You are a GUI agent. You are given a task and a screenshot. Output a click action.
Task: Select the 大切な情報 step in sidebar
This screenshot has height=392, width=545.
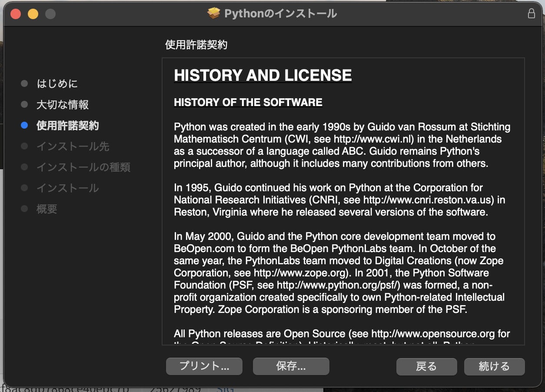[63, 104]
